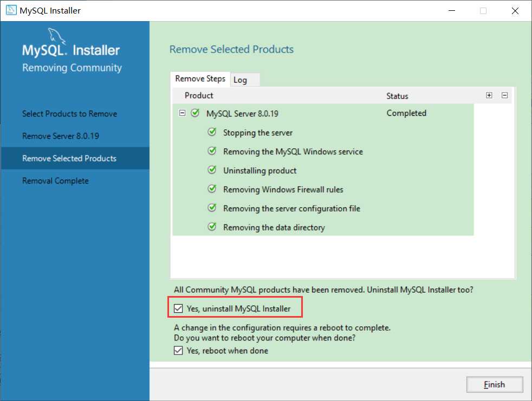Go to Select Products to Remove step
The image size is (532, 401).
click(69, 114)
